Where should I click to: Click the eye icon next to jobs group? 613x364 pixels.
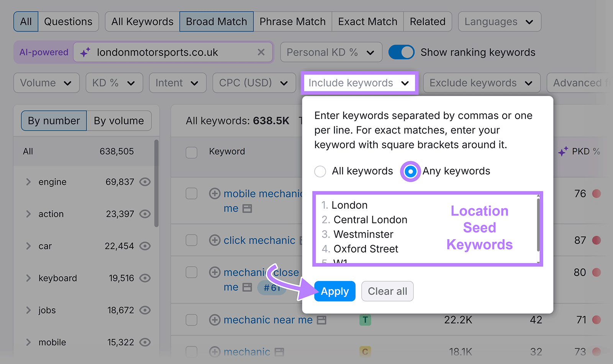click(145, 310)
